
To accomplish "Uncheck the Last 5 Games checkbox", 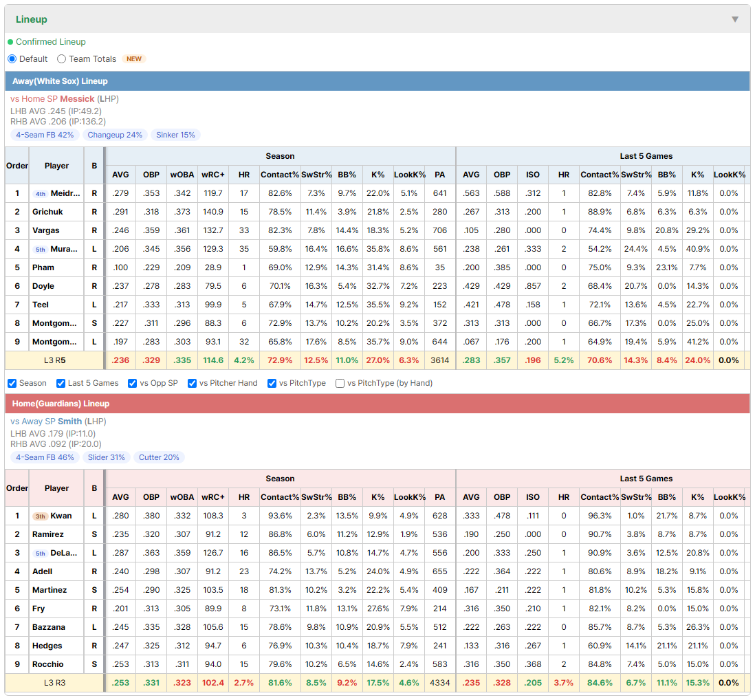I will click(x=61, y=383).
